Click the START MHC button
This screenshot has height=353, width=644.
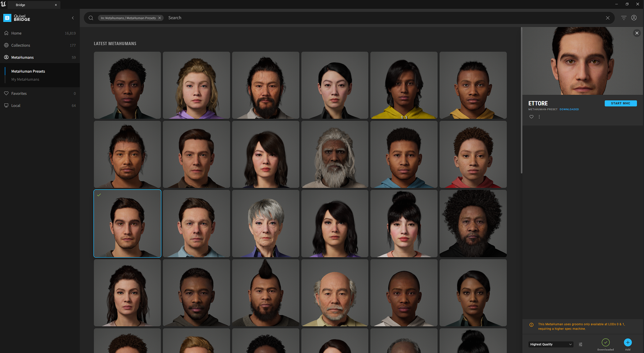point(621,103)
